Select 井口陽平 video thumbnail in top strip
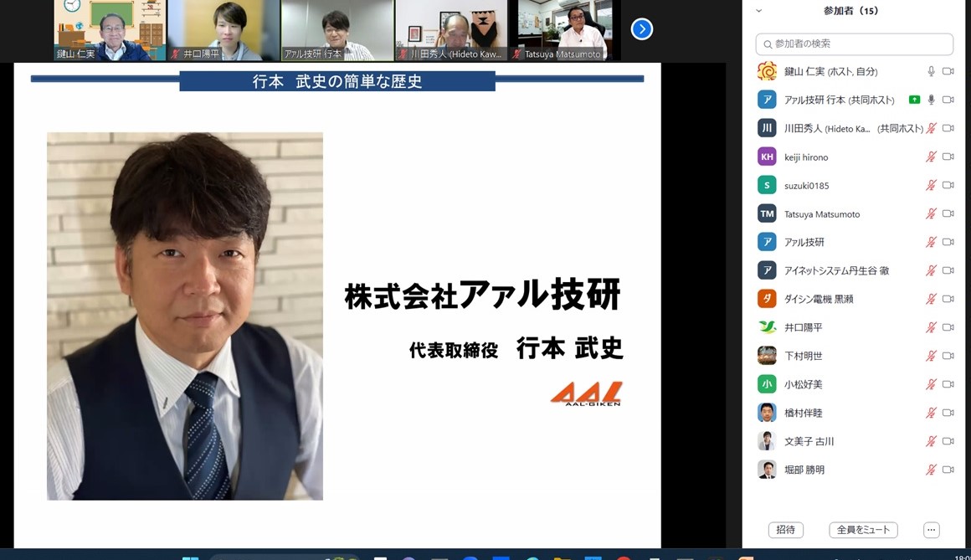The image size is (971, 560). click(x=223, y=30)
